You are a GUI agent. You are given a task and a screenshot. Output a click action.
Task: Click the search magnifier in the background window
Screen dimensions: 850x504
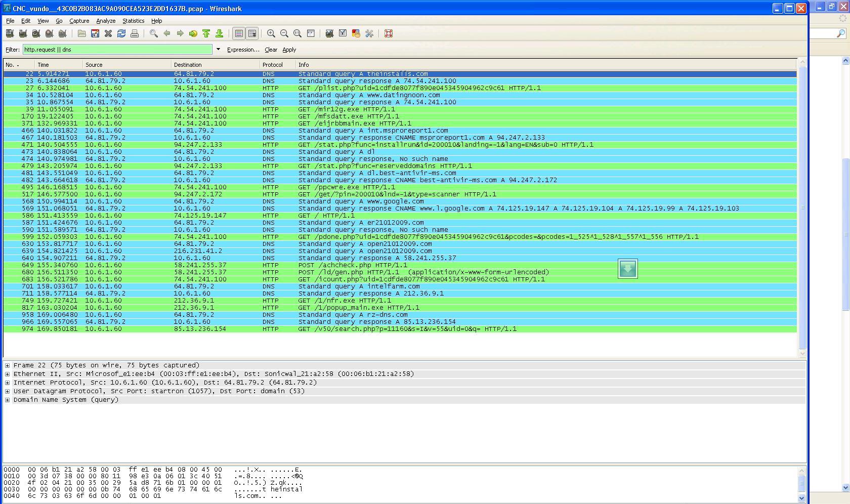point(841,33)
